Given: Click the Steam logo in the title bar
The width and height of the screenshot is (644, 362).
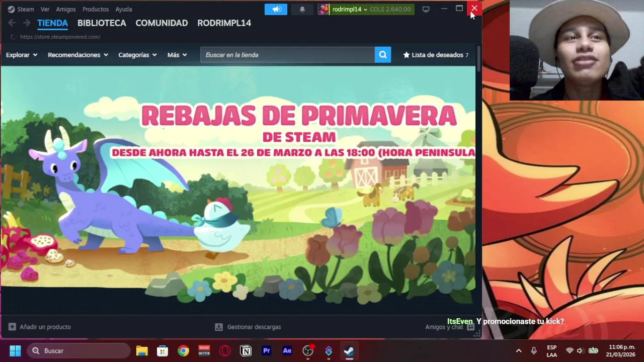Looking at the screenshot, I should click(x=11, y=9).
